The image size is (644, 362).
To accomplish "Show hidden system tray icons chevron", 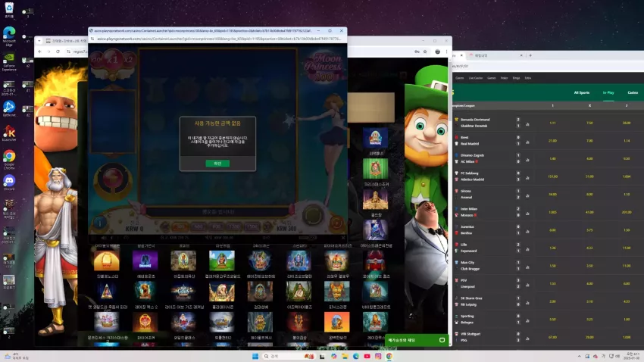I will [579, 356].
